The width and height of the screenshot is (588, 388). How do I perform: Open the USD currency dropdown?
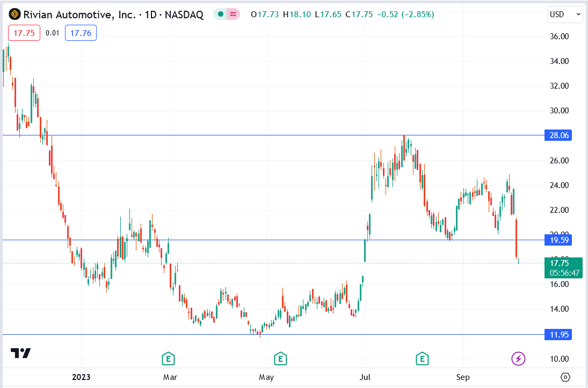565,15
